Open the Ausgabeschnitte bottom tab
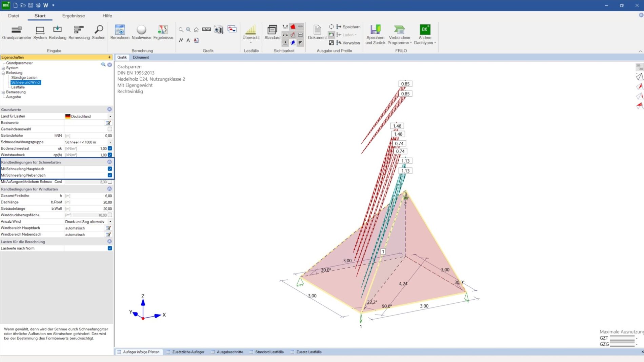 coord(230,352)
